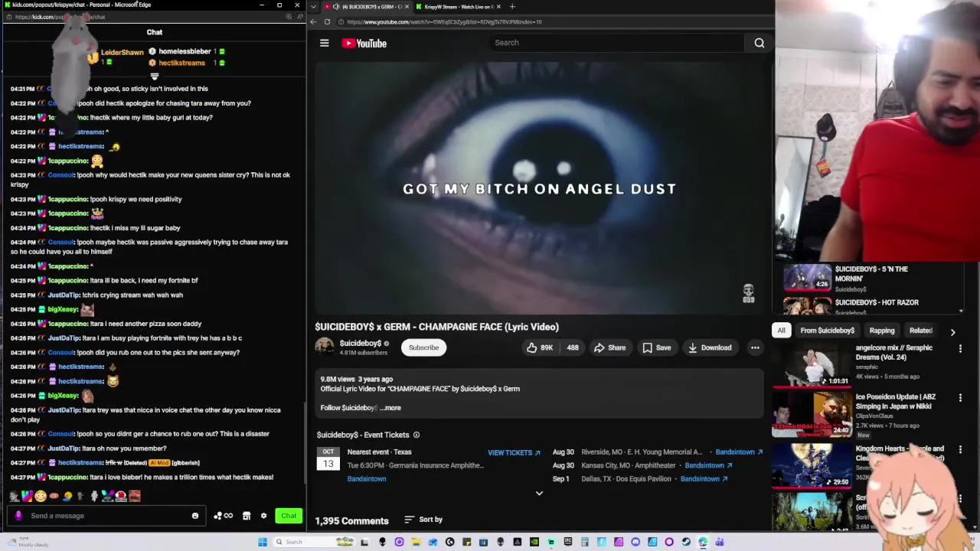Screen dimensions: 980x551
Task: Send message with green Chat button
Action: tap(289, 516)
